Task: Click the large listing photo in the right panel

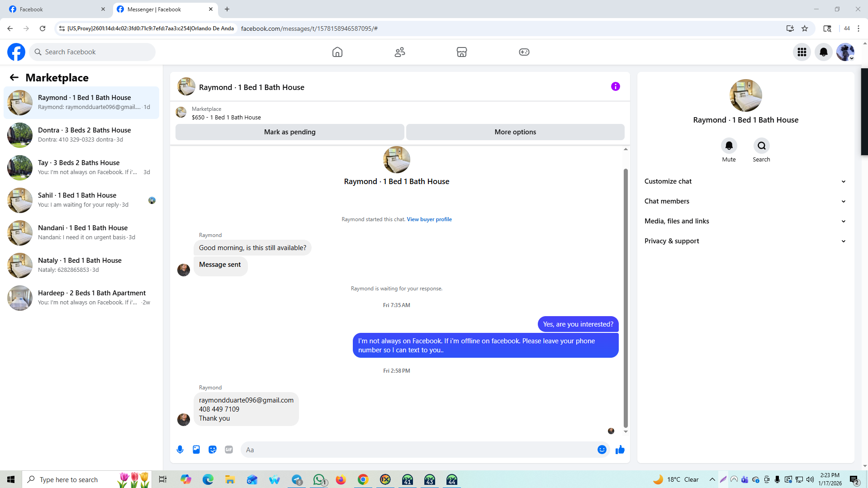Action: point(745,95)
